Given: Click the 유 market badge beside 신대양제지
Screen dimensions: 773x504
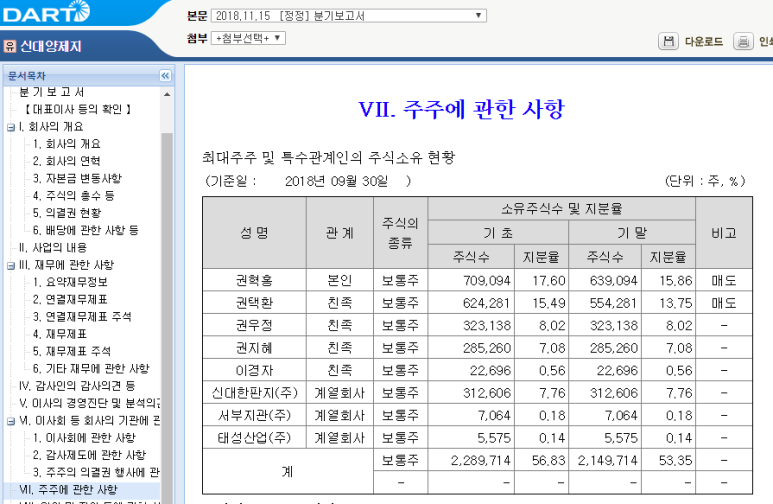Looking at the screenshot, I should coord(9,46).
